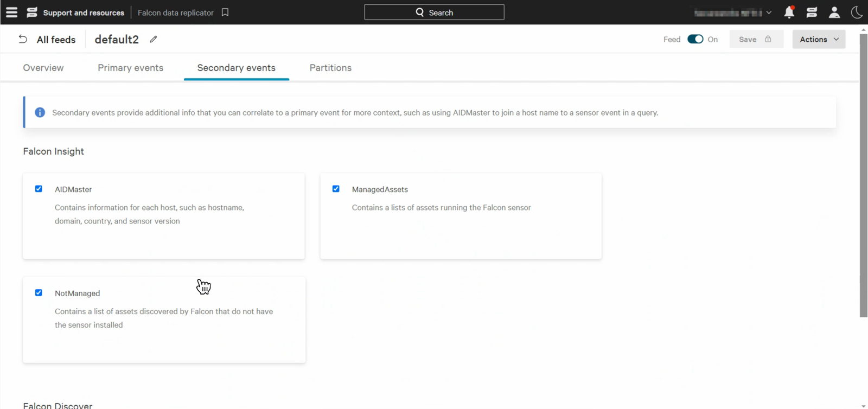Uncheck the ManagedAssets checkbox
The width and height of the screenshot is (868, 409).
[336, 189]
